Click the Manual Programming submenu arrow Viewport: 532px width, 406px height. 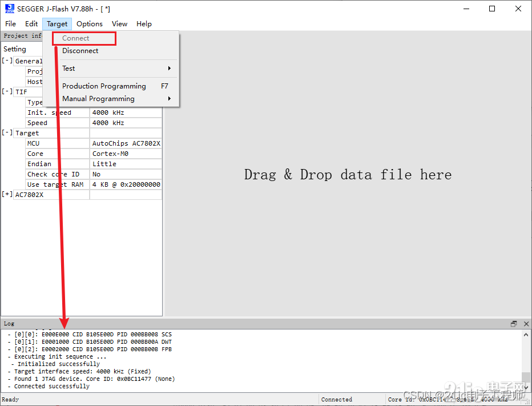point(170,98)
